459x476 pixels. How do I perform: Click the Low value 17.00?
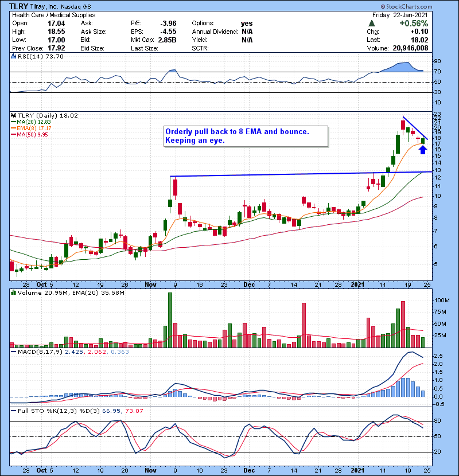56,40
